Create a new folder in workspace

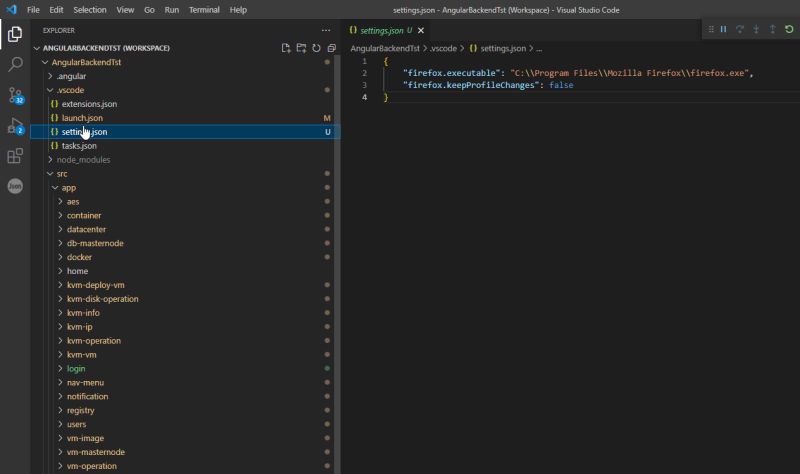301,48
